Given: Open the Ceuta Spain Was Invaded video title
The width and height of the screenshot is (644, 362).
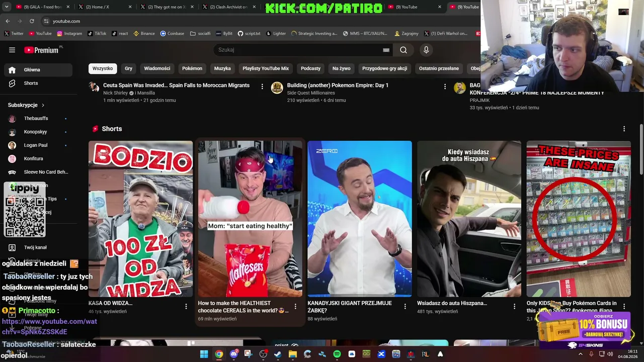Looking at the screenshot, I should click(176, 85).
